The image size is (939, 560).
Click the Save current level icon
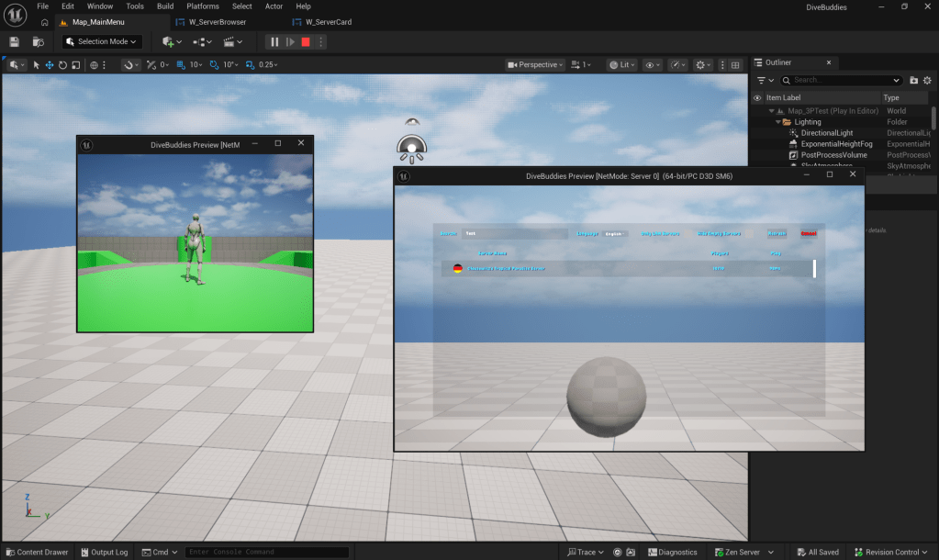click(x=15, y=42)
